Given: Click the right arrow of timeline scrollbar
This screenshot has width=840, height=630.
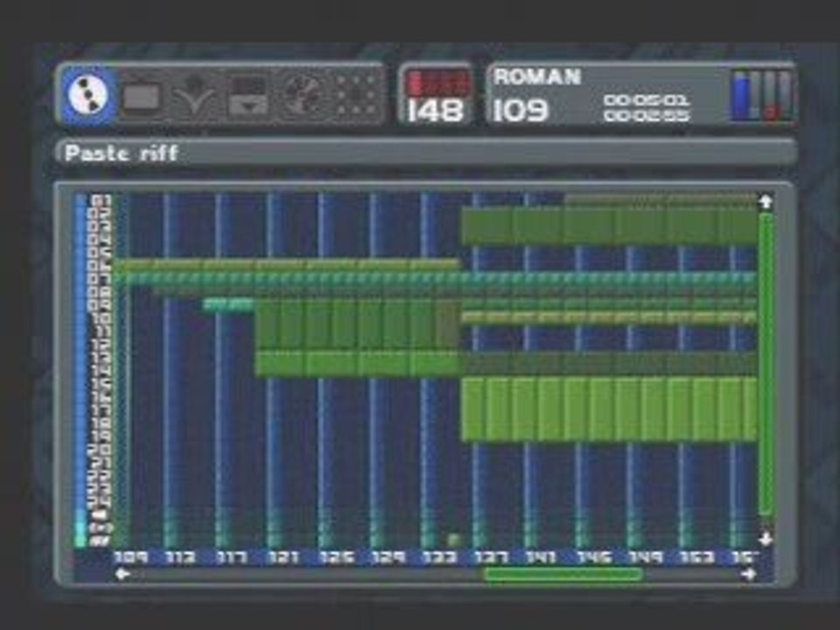Looking at the screenshot, I should pyautogui.click(x=749, y=574).
